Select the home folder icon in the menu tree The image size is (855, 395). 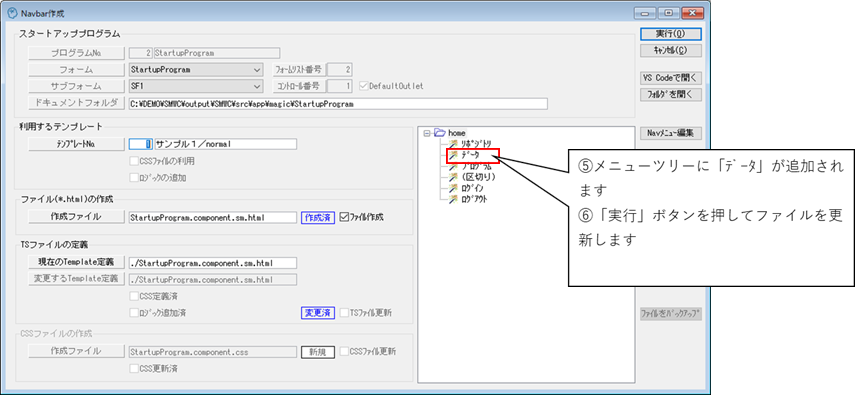[439, 133]
